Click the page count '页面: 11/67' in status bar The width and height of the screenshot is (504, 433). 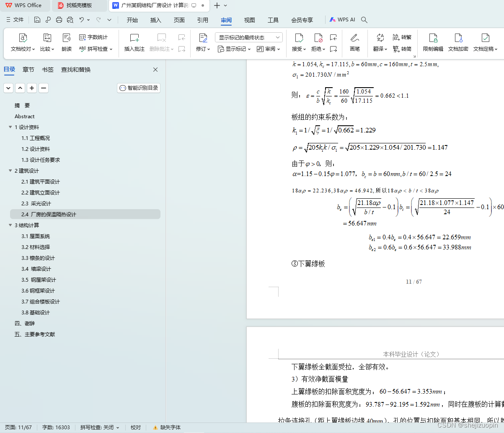(18, 427)
